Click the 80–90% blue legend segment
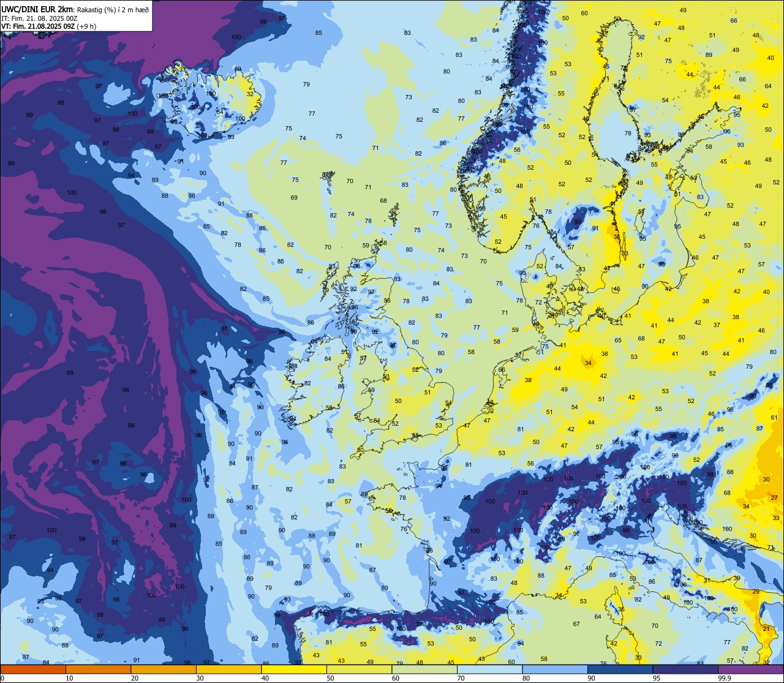This screenshot has width=784, height=683. pyautogui.click(x=555, y=670)
